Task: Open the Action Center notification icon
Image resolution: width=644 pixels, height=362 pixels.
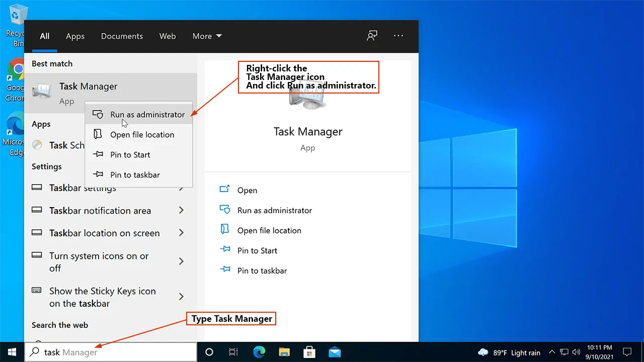Action: click(x=627, y=352)
